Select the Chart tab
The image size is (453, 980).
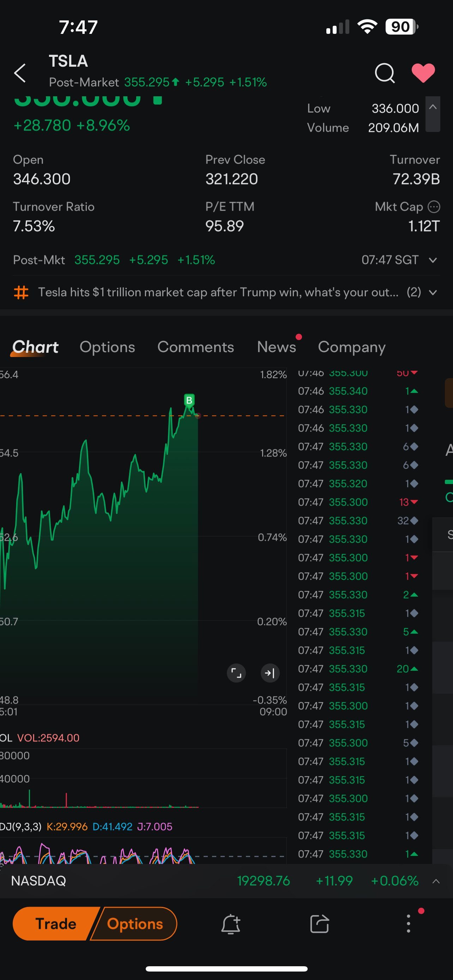(x=35, y=347)
